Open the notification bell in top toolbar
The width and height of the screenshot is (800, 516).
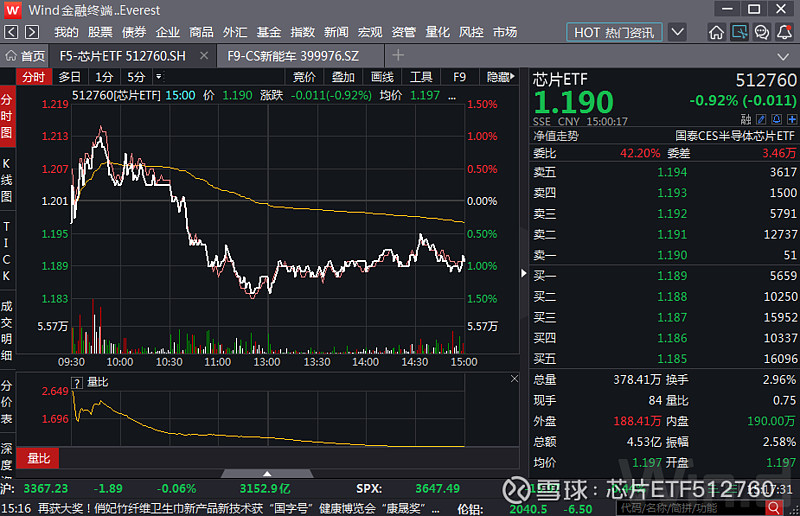coord(785,32)
